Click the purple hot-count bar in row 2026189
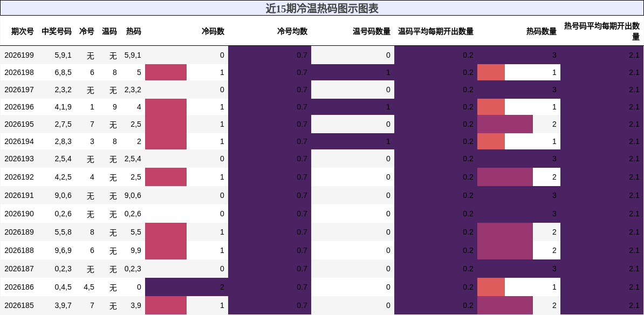 [x=505, y=232]
